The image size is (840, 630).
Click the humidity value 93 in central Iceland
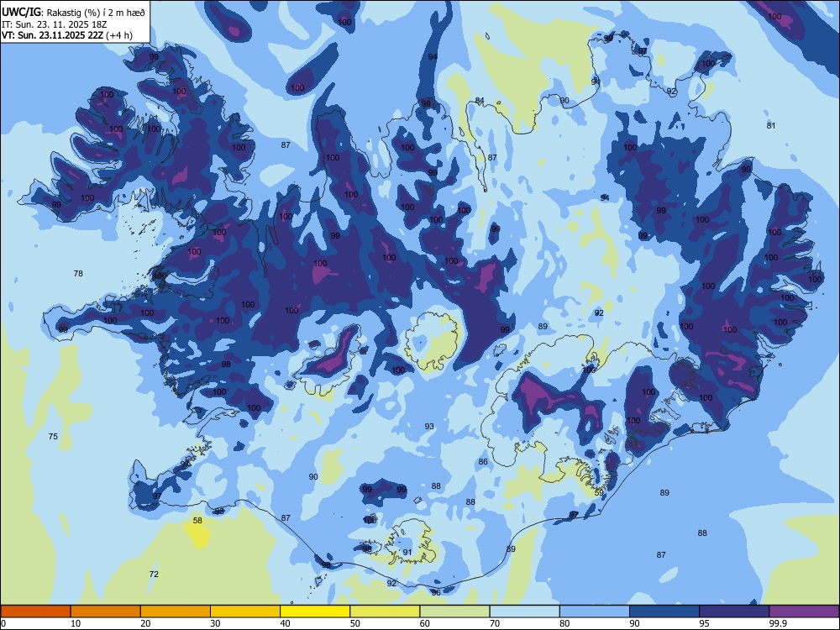pos(429,427)
